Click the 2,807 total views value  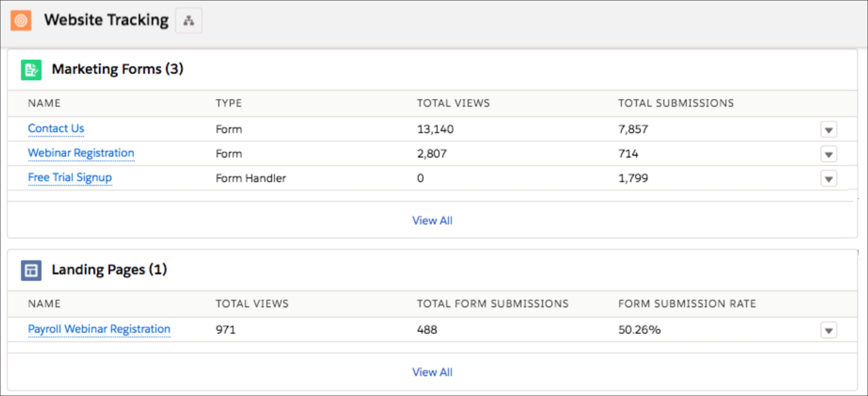point(432,154)
